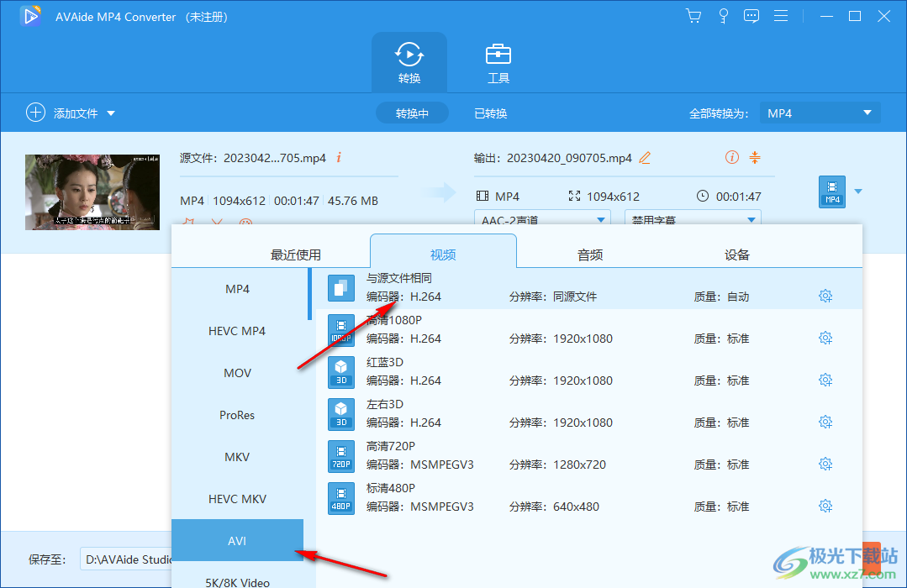907x588 pixels.
Task: Open the 全部转换为 MP4 dropdown
Action: pyautogui.click(x=820, y=113)
